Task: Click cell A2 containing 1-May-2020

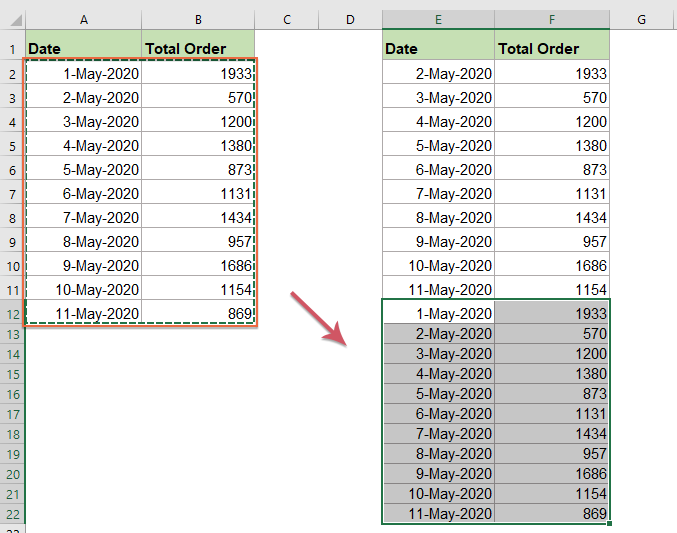Action: click(82, 73)
